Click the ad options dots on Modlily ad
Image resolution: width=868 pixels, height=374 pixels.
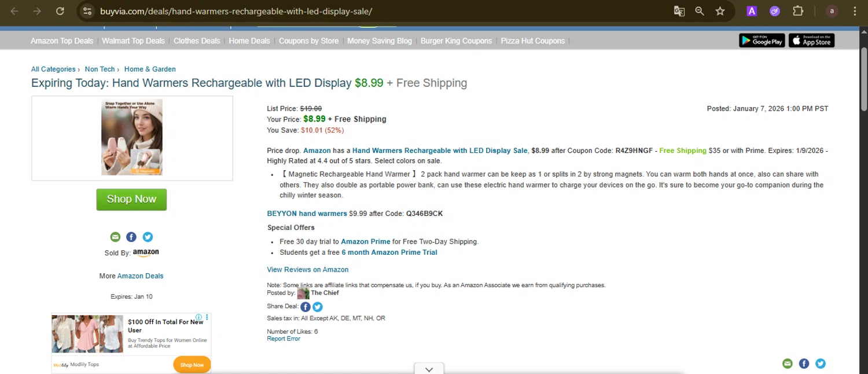207,317
